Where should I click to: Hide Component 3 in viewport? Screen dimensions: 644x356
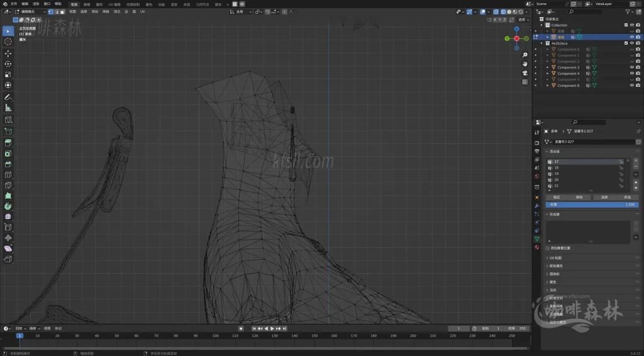(632, 67)
